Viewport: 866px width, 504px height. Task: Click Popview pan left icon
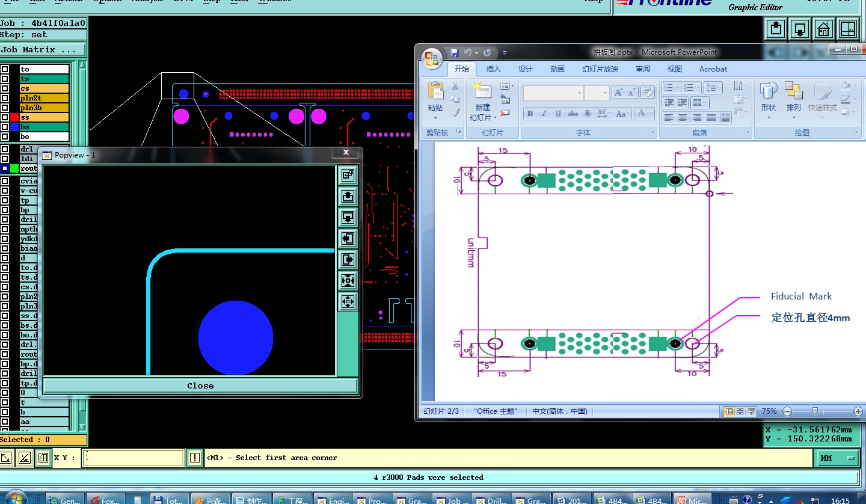point(348,238)
